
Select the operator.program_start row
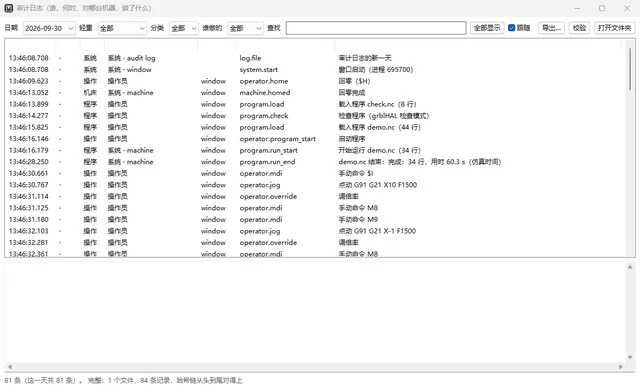click(314, 139)
